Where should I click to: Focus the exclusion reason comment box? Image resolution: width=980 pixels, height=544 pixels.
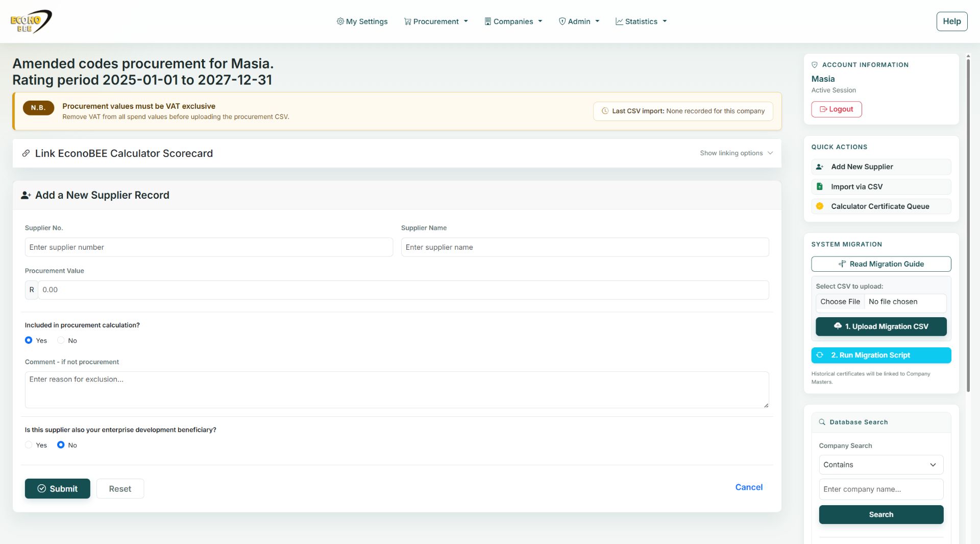tap(397, 390)
